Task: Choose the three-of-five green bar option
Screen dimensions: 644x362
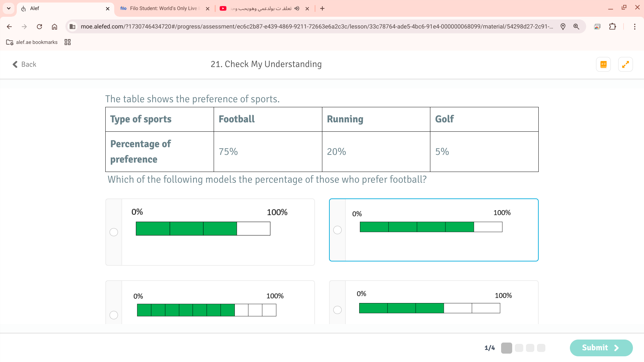Action: point(337,310)
